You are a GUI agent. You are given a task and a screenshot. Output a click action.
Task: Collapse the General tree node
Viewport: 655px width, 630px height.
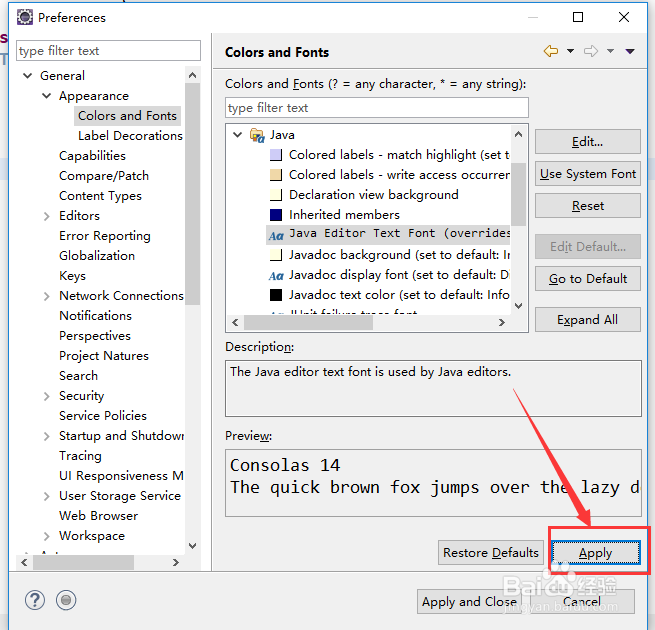(28, 76)
